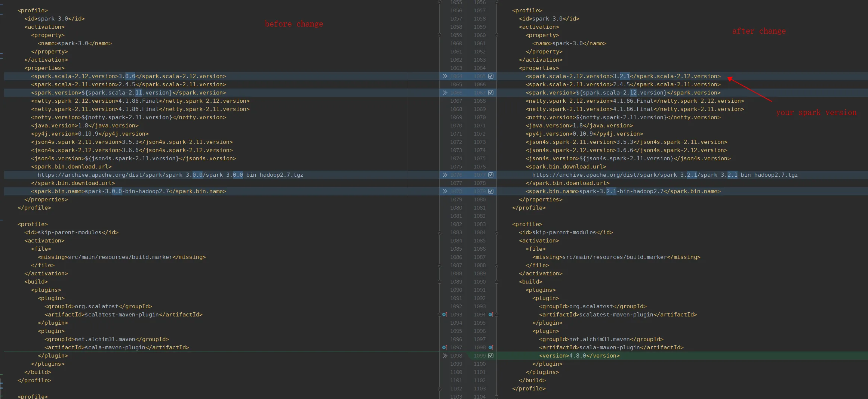This screenshot has height=399, width=868.
Task: Uncheck the change checkbox at line 1065
Action: (491, 76)
